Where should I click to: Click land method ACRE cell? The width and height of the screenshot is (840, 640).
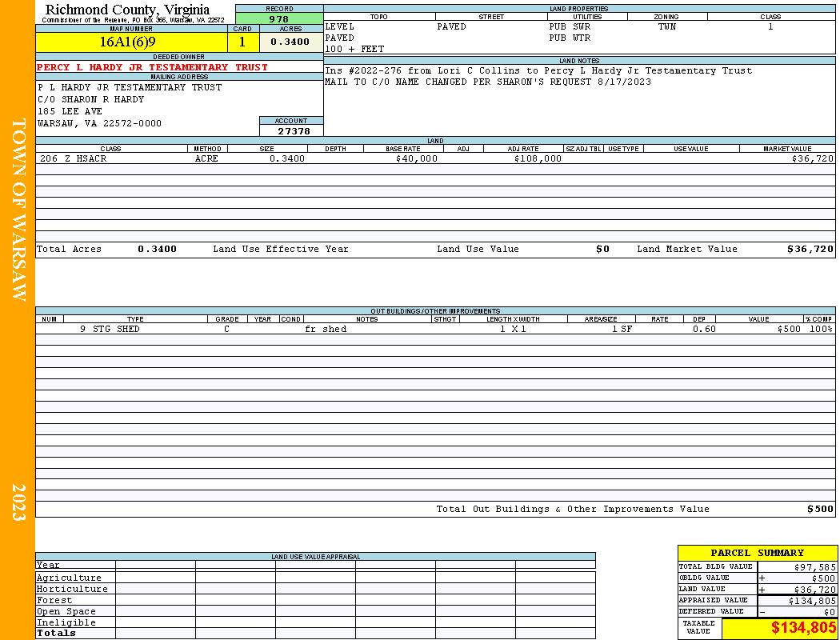206,158
